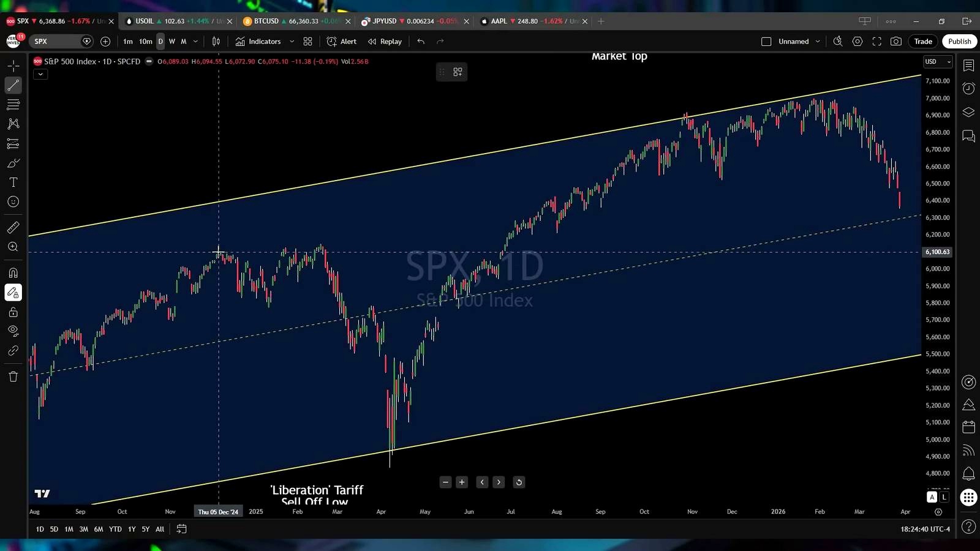Open the Indicators menu
This screenshot has height=551, width=980.
click(x=258, y=42)
